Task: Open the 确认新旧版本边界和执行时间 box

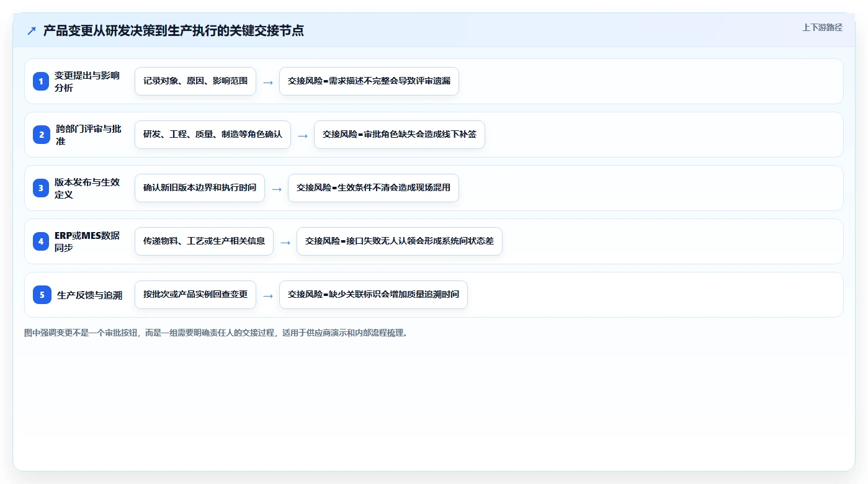Action: [x=200, y=188]
